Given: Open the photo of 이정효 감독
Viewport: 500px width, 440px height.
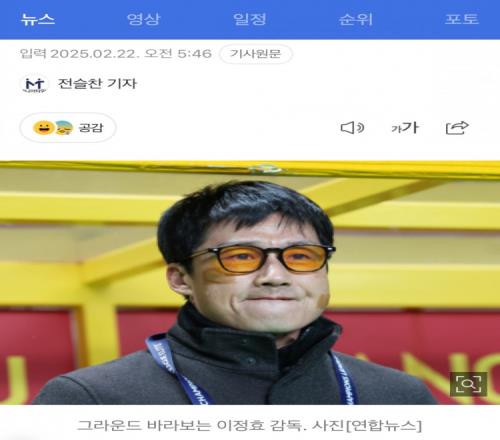Looking at the screenshot, I should [250, 283].
